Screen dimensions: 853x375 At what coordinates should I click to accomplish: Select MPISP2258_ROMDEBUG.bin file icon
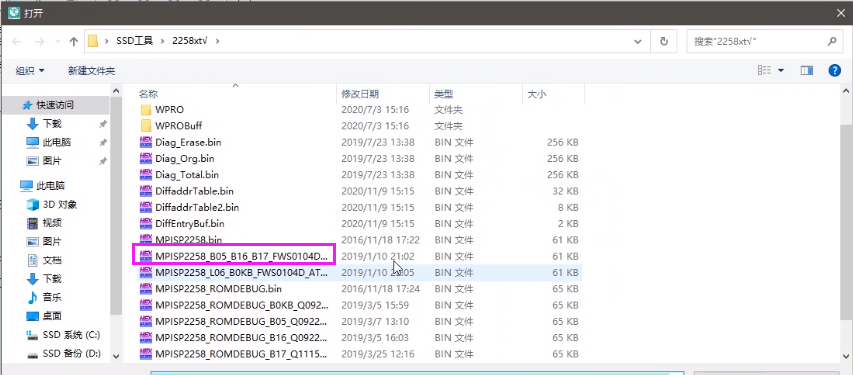pyautogui.click(x=145, y=288)
